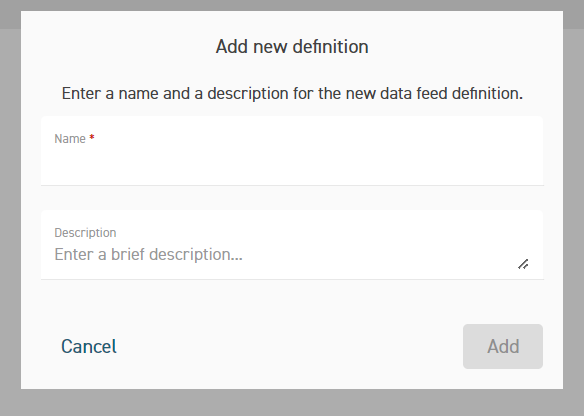
Task: Click the 'Add new definition' dialog title
Action: point(292,47)
